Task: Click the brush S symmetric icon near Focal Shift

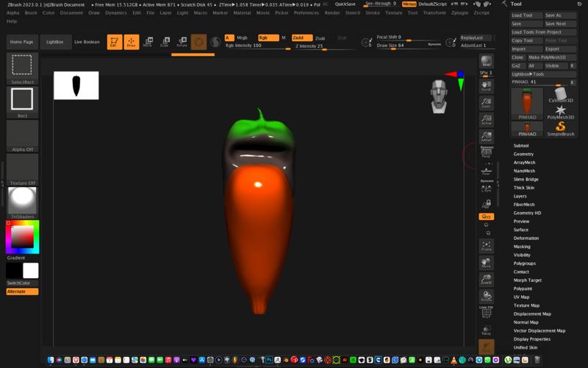Action: click(367, 42)
